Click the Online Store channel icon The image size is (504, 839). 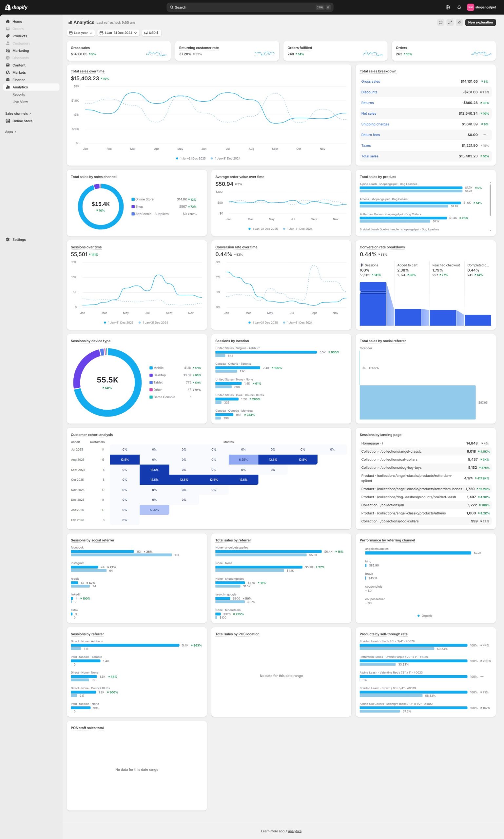(x=8, y=121)
